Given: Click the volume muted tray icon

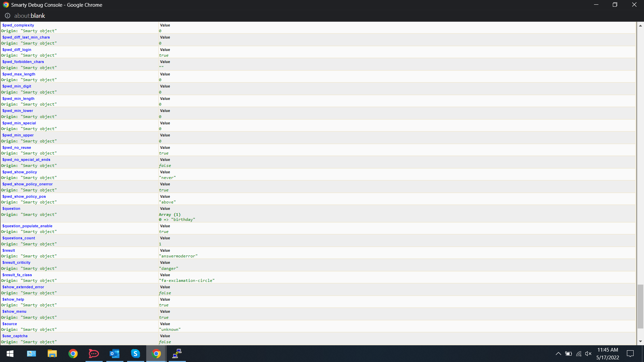Looking at the screenshot, I should [x=588, y=354].
